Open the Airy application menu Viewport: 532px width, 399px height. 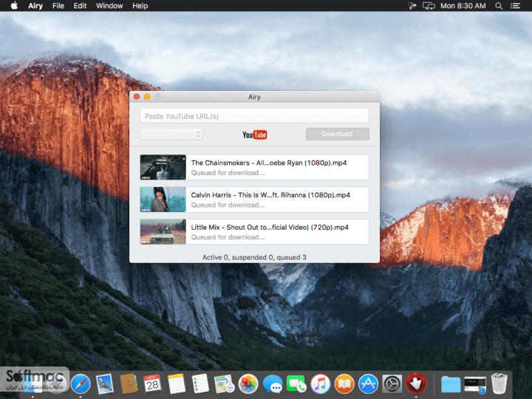(35, 6)
